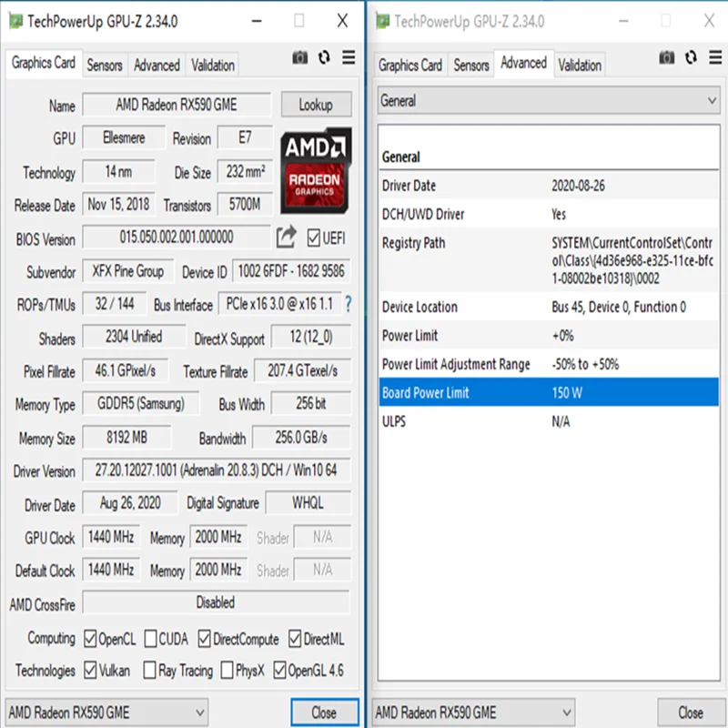The width and height of the screenshot is (728, 728).
Task: Click the AMD Radeon Graphics logo
Action: point(316,170)
